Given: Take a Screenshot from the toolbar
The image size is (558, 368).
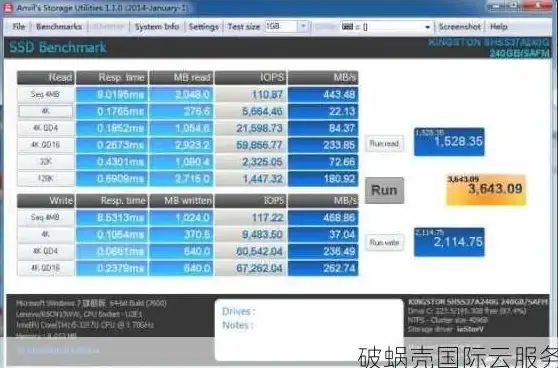Looking at the screenshot, I should point(459,27).
